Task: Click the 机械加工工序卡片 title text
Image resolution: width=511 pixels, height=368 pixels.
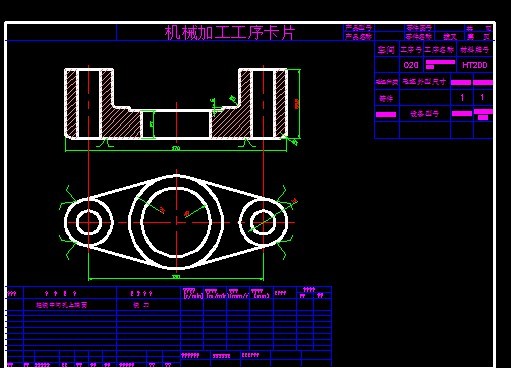Action: coord(230,33)
